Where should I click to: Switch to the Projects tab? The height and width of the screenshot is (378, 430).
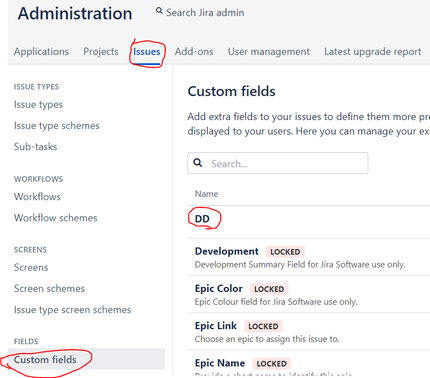(101, 52)
